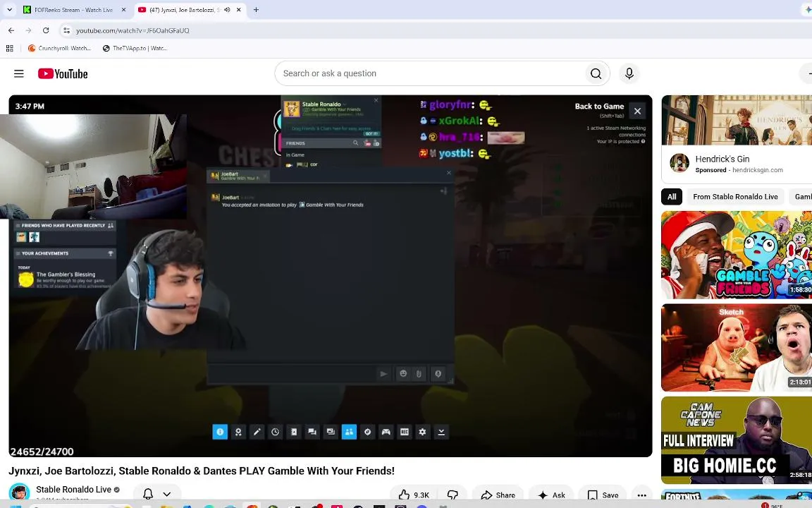Viewport: 812px width, 508px height.
Task: Open more actions three-dot menu below video
Action: click(x=641, y=495)
